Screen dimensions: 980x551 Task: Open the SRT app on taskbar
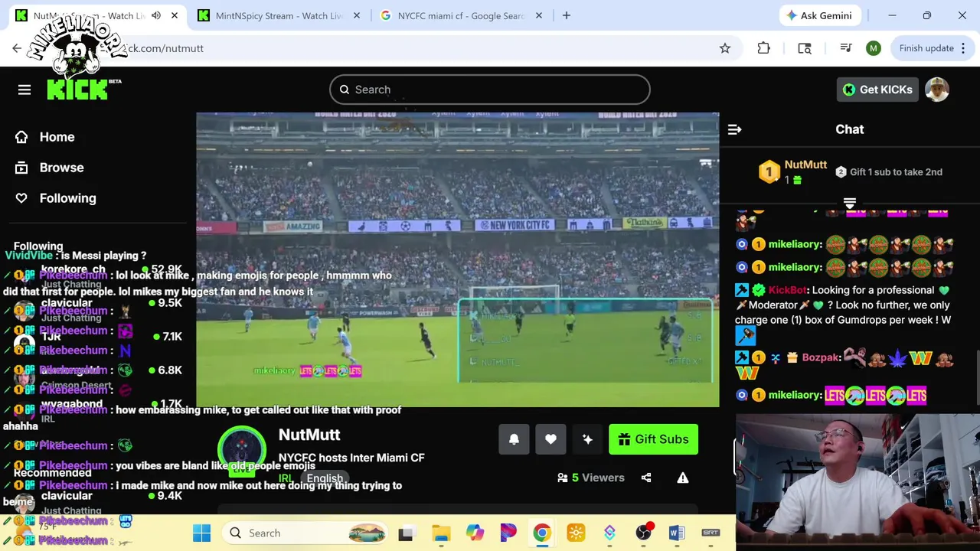coord(710,533)
